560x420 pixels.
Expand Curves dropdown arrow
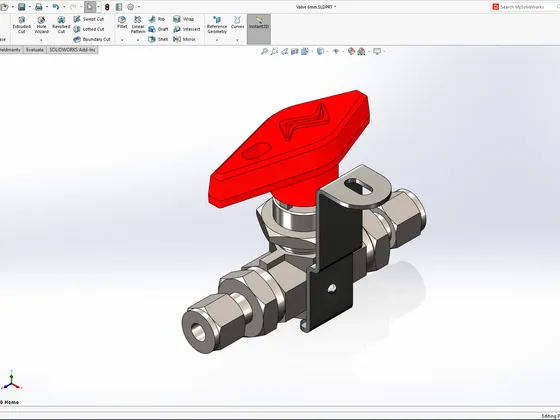[237, 40]
